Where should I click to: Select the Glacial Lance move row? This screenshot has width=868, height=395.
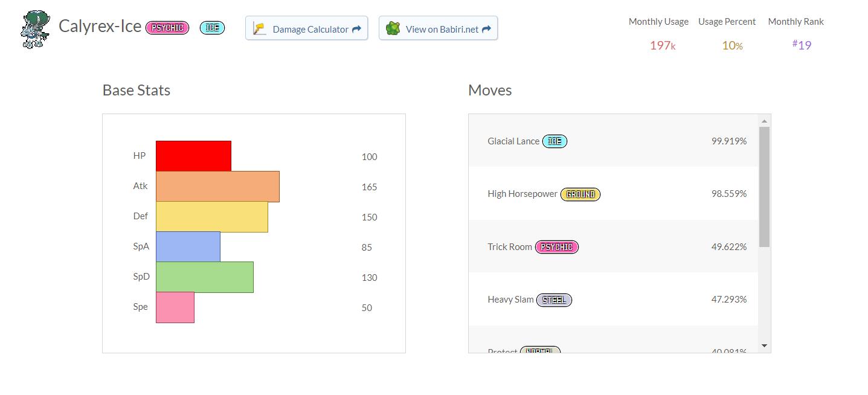pyautogui.click(x=613, y=141)
